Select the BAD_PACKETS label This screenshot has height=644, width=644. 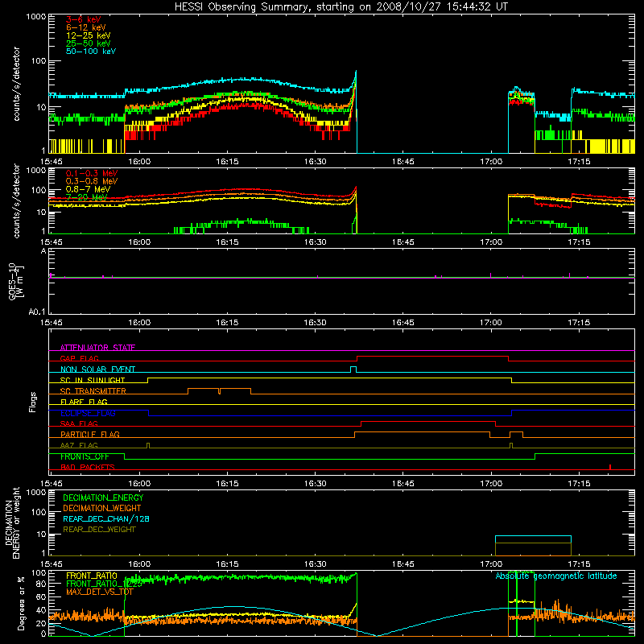click(88, 467)
